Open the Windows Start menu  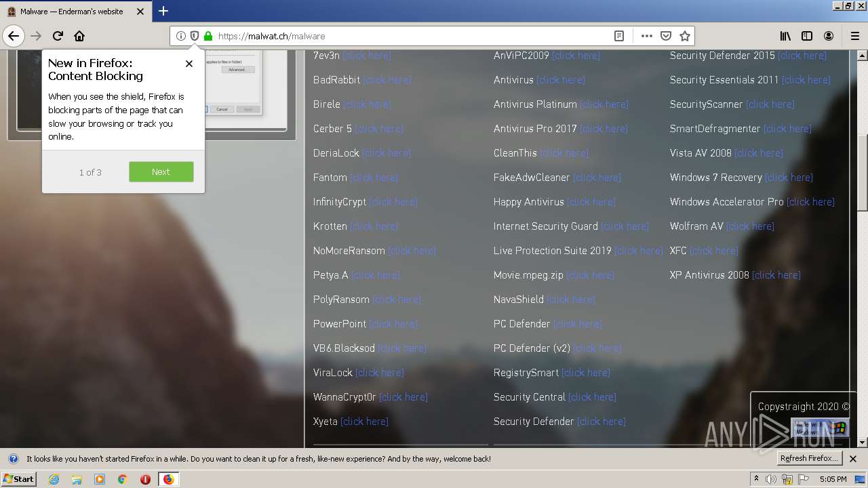[19, 479]
